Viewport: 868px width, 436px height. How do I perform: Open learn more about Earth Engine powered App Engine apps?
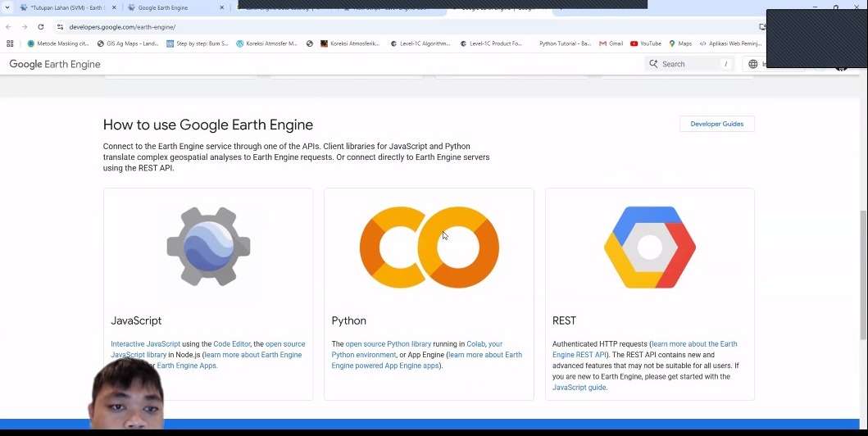click(427, 361)
